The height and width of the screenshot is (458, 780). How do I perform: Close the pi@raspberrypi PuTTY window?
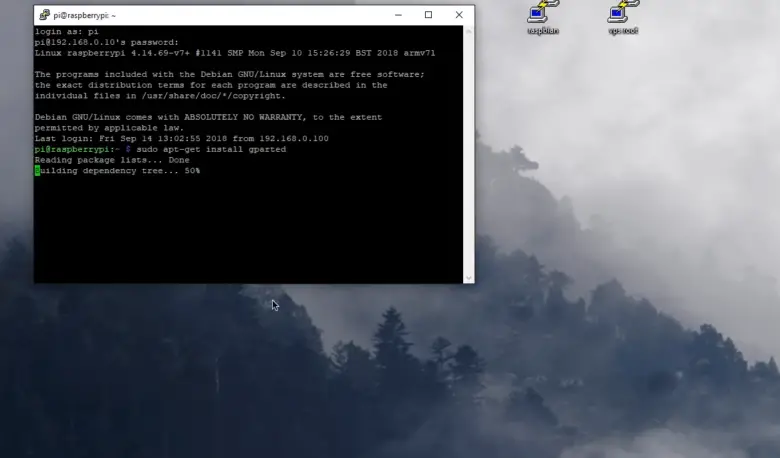459,15
